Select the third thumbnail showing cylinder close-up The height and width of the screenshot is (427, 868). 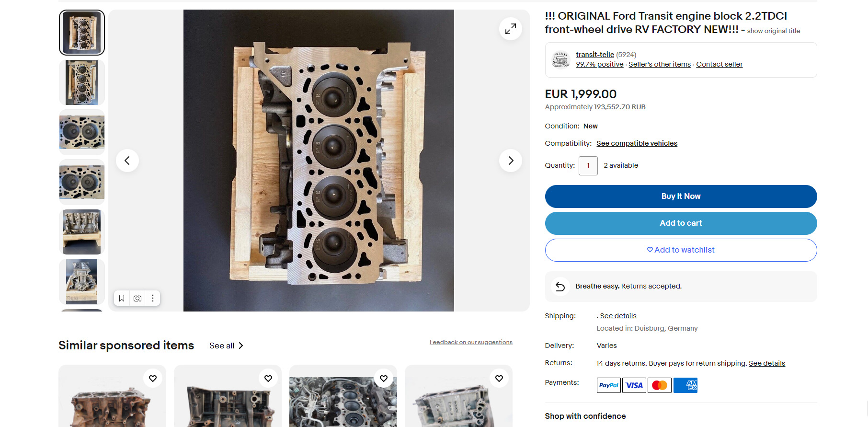[82, 132]
